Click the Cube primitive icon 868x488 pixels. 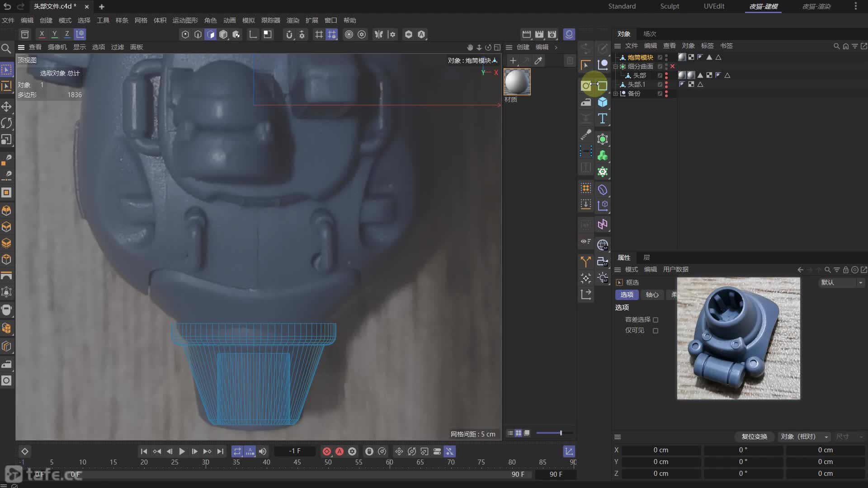click(x=603, y=102)
